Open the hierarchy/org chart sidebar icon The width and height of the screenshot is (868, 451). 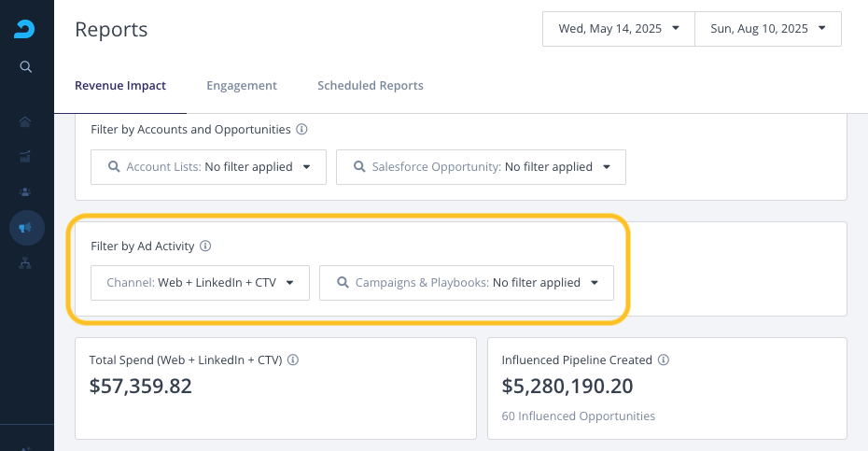pos(26,263)
